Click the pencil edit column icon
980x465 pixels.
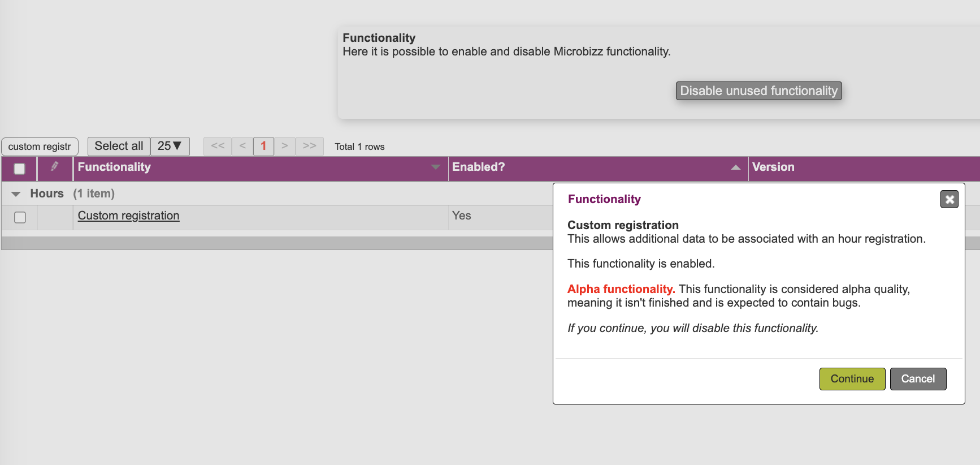[55, 166]
